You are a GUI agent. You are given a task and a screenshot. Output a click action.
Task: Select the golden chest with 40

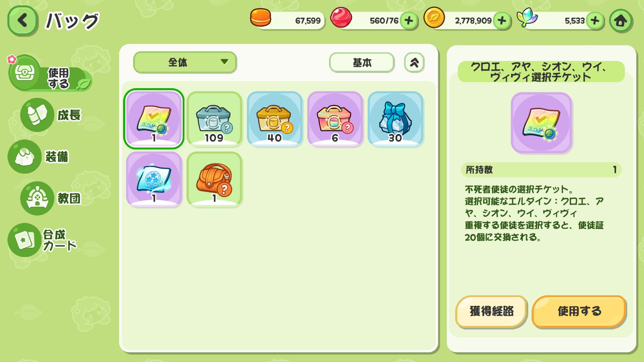pos(275,119)
